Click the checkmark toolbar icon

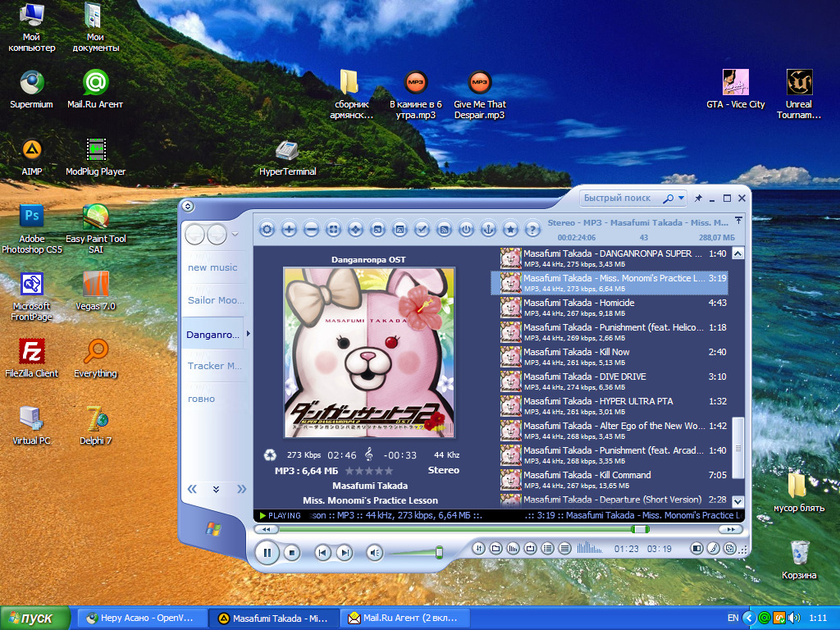(422, 230)
